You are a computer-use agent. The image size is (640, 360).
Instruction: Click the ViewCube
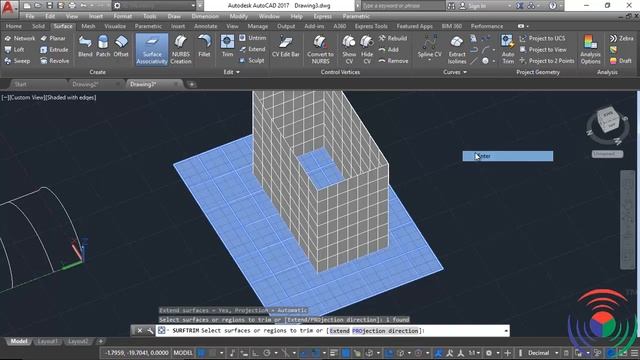point(608,121)
